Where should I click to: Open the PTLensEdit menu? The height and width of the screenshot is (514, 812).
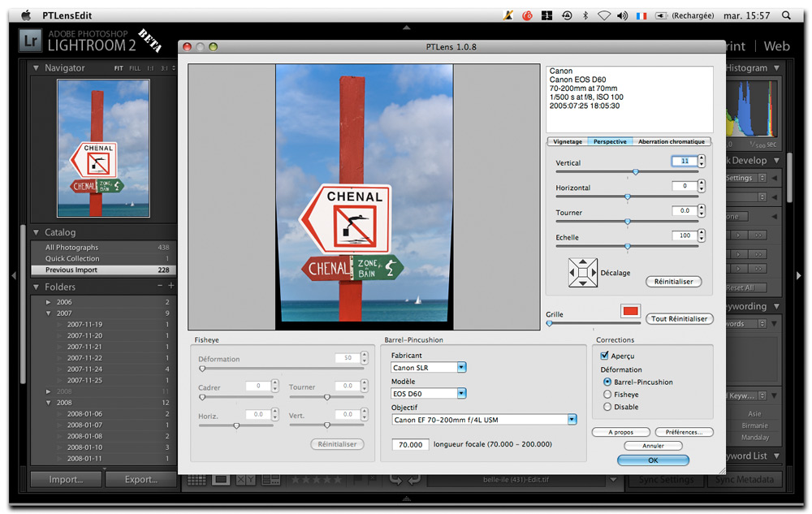[x=67, y=15]
